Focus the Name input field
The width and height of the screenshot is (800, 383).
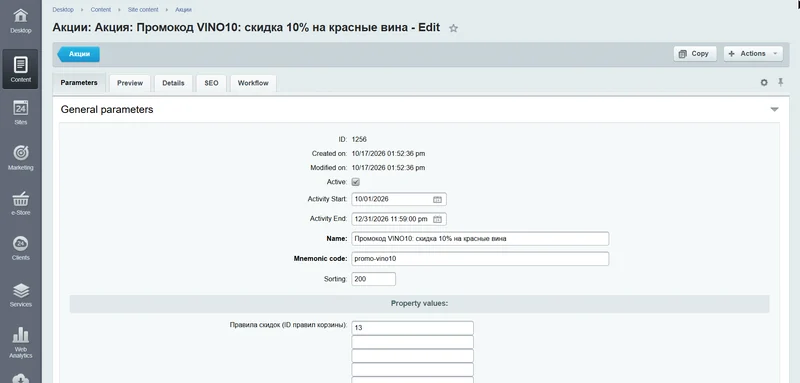480,239
